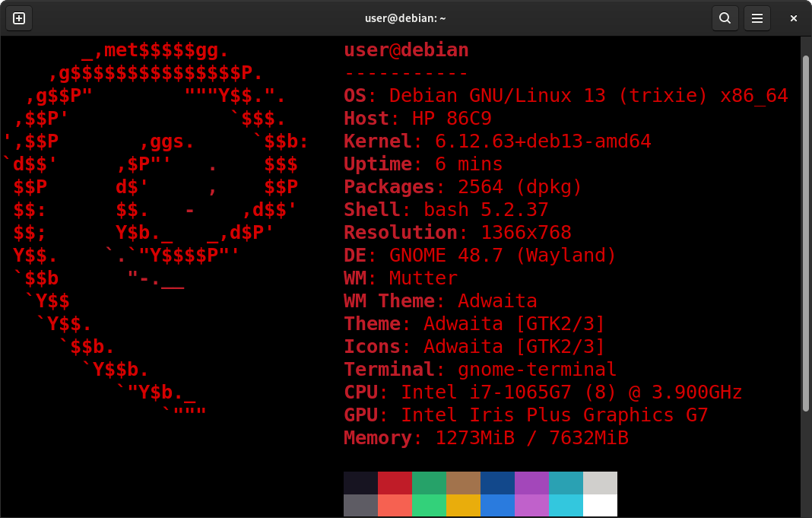Image resolution: width=812 pixels, height=518 pixels.
Task: Open the hamburger menu
Action: [x=756, y=18]
